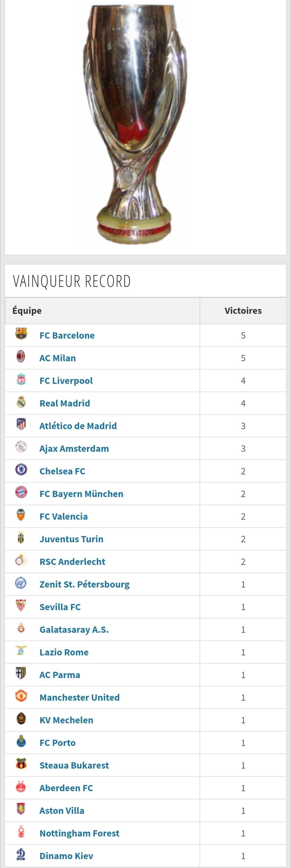Click the Real Madrid crest icon
This screenshot has width=291, height=868.
click(21, 401)
